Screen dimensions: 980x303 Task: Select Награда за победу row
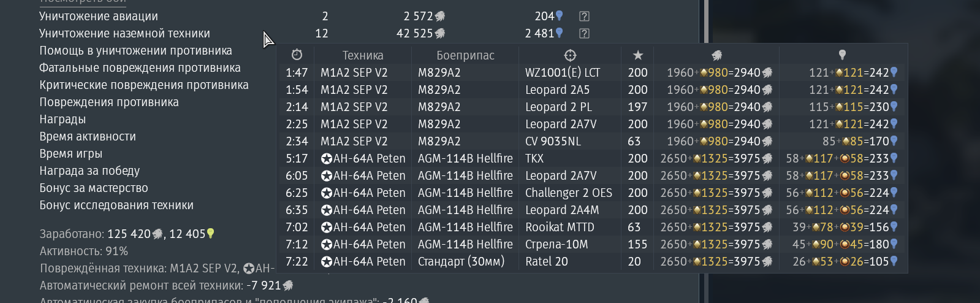(89, 171)
